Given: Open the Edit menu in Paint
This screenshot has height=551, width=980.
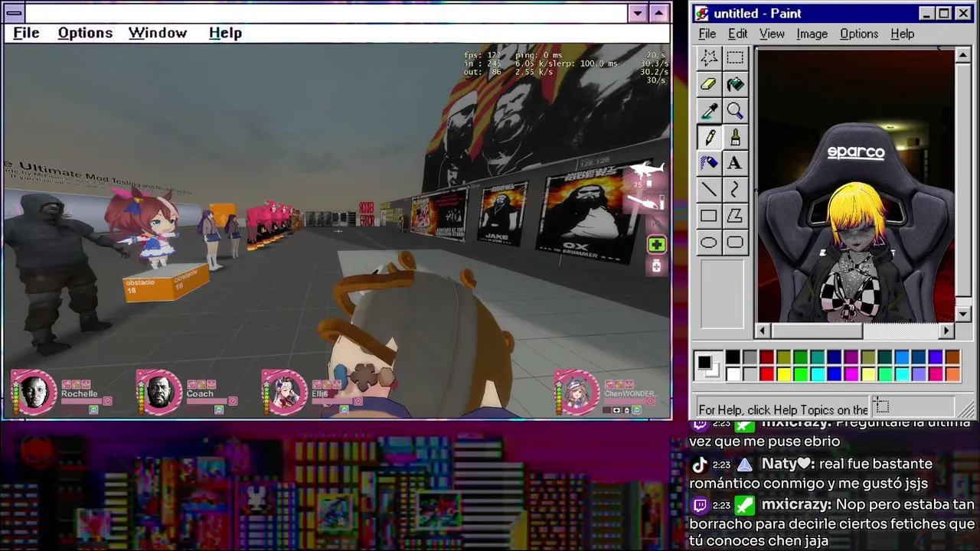Looking at the screenshot, I should 737,34.
